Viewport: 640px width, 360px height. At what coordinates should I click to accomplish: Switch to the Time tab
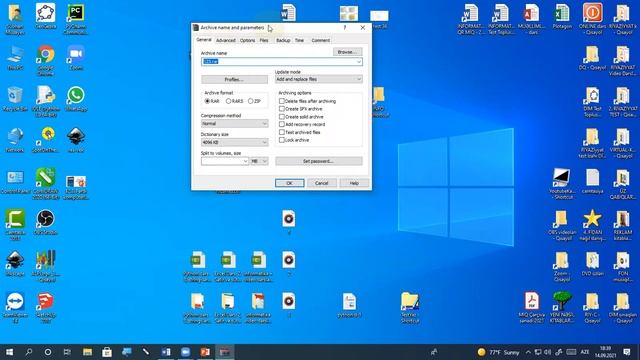coord(299,40)
